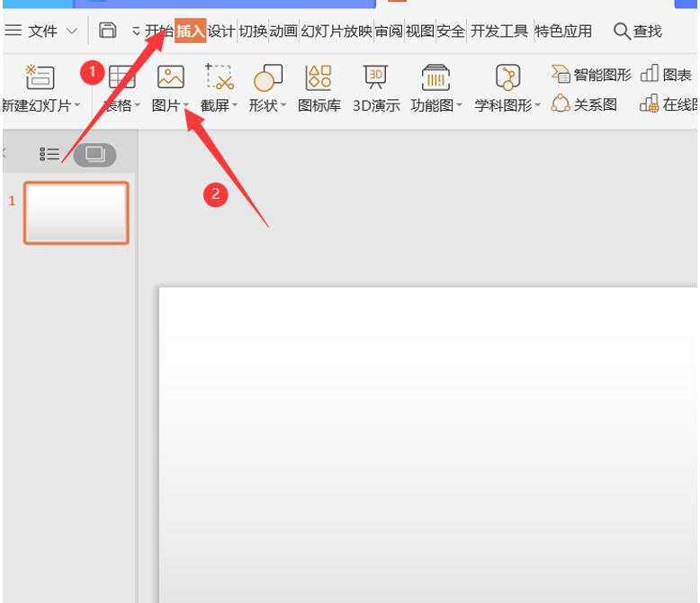Image resolution: width=700 pixels, height=603 pixels.
Task: Click the hamburger menu icon beside 文件
Action: (x=13, y=31)
